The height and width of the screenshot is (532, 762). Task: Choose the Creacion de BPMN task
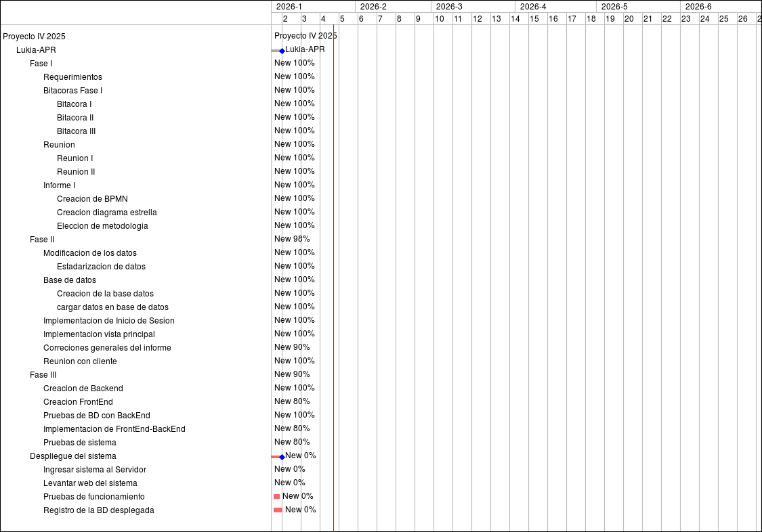tap(92, 199)
